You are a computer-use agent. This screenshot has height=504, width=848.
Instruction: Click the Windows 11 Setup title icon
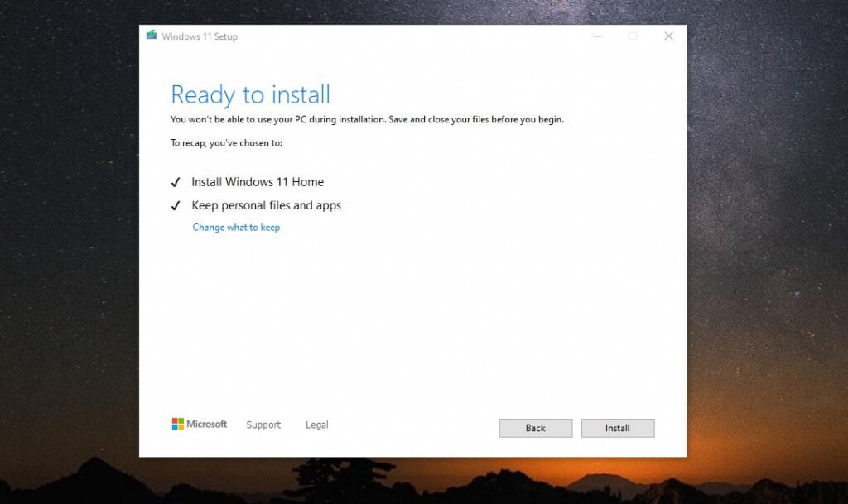(x=152, y=36)
